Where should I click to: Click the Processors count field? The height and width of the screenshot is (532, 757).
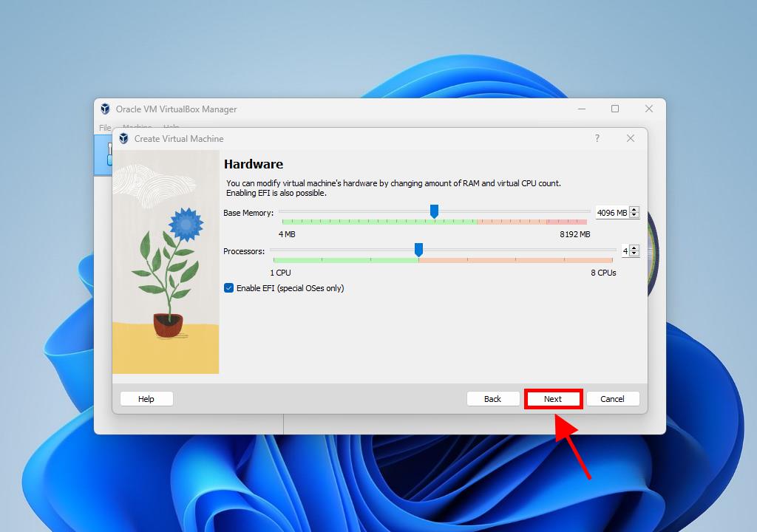tap(625, 251)
